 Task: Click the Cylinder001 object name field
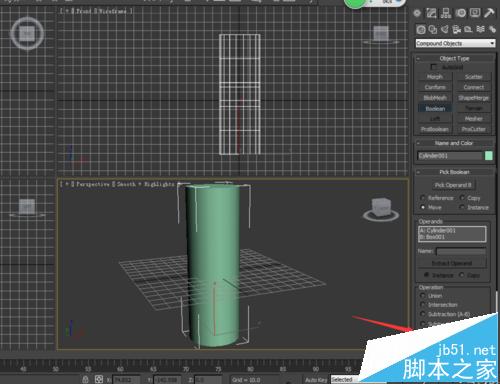450,156
